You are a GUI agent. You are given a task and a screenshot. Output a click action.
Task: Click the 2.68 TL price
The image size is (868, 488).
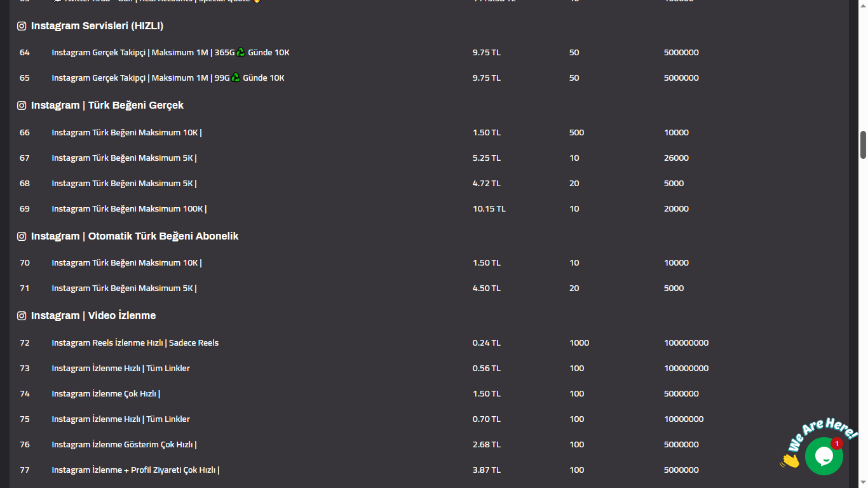pos(487,445)
